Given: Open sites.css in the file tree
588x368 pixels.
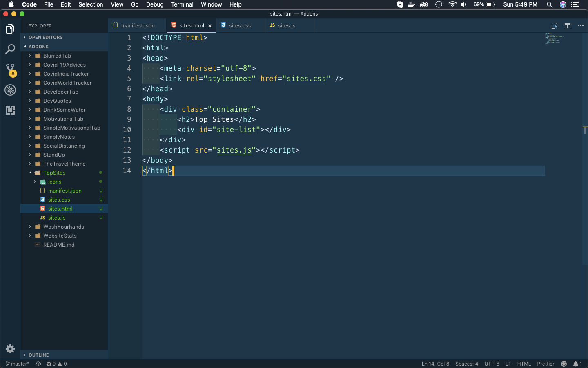Looking at the screenshot, I should 64,200.
